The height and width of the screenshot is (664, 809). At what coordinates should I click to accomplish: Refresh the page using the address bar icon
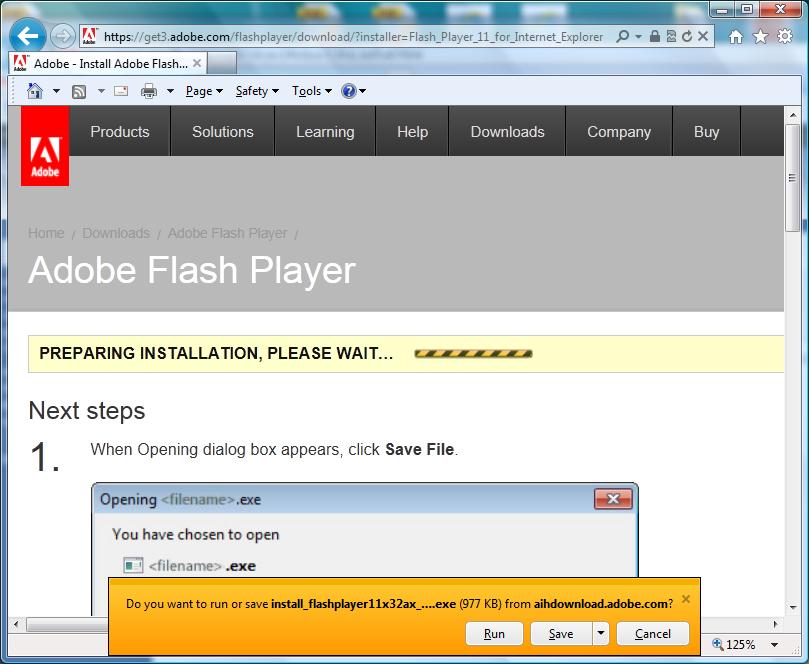click(x=687, y=37)
